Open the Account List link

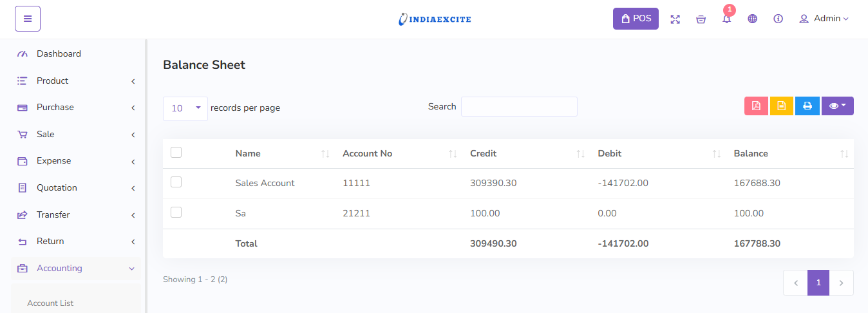tap(50, 303)
